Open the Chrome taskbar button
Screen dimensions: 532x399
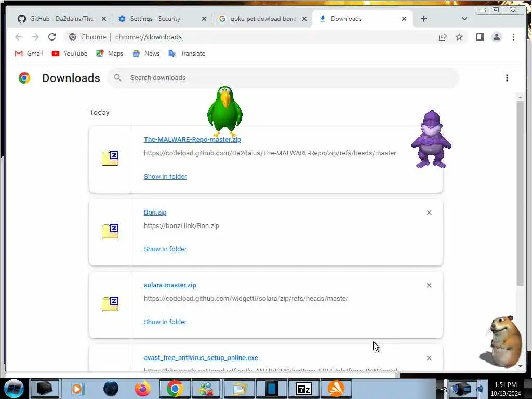click(175, 389)
